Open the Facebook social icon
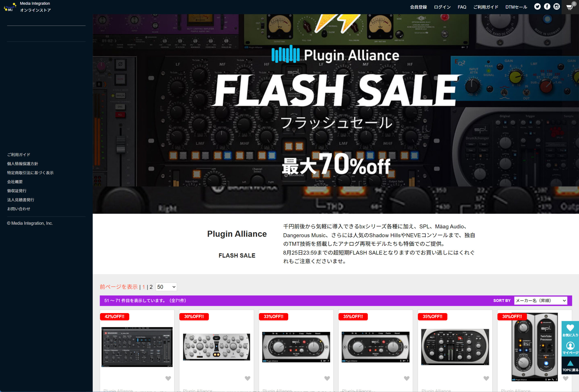Viewport: 579px width, 392px height. coord(547,7)
